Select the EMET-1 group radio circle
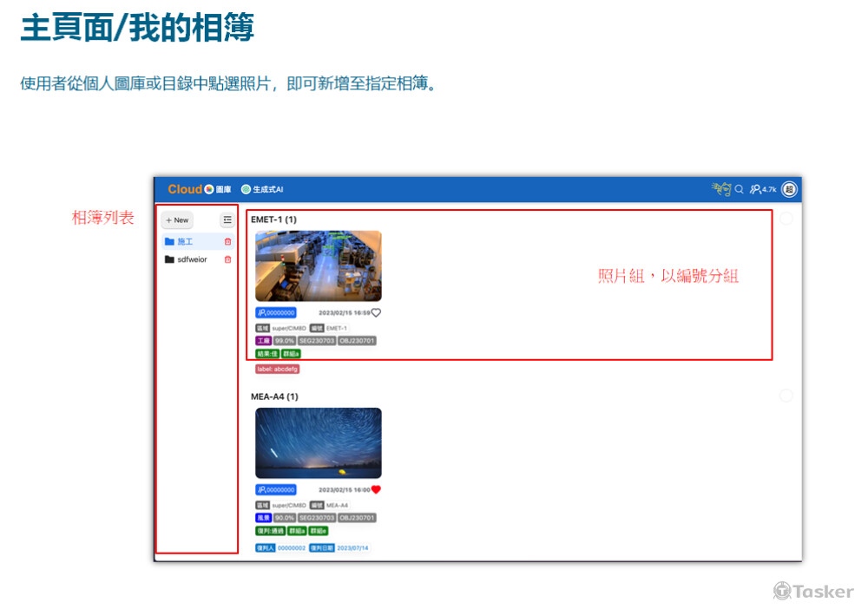Screen dimensions: 868x609 click(786, 219)
